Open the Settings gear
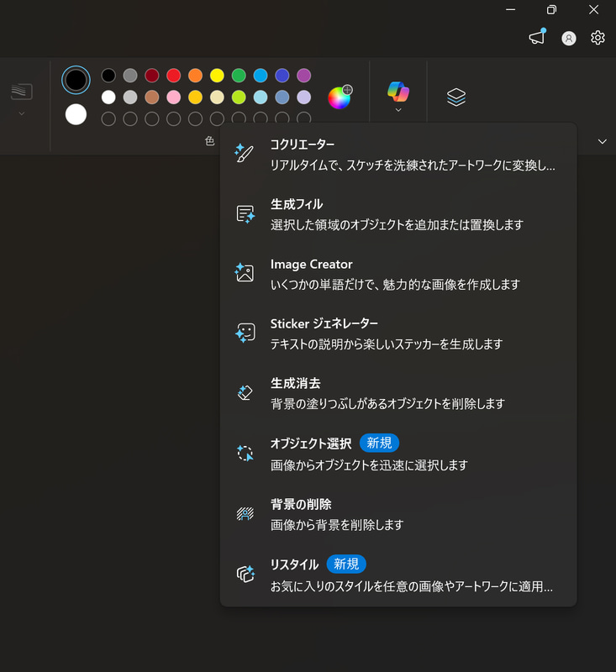 [x=598, y=38]
